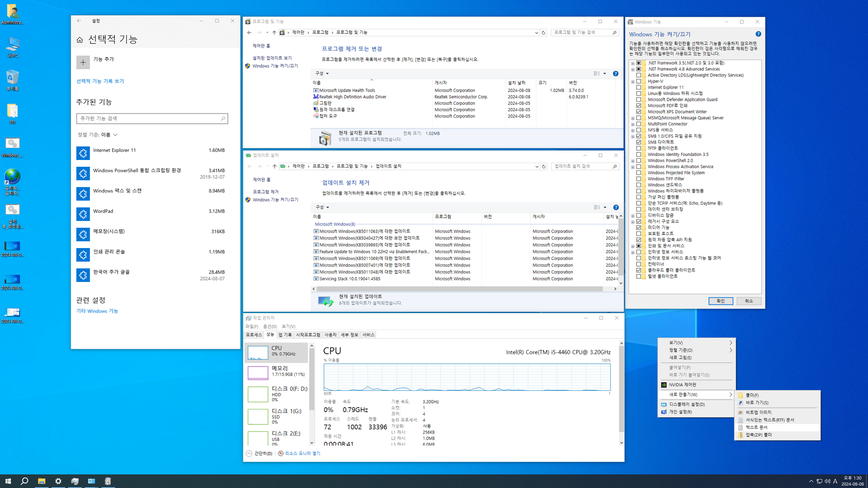Screen dimensions: 868x488
Task: Click the 확인 button in Windows 기능
Action: pos(721,301)
